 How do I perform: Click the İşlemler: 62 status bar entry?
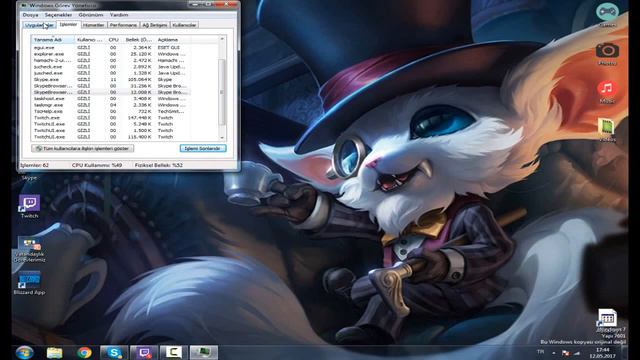[x=35, y=165]
